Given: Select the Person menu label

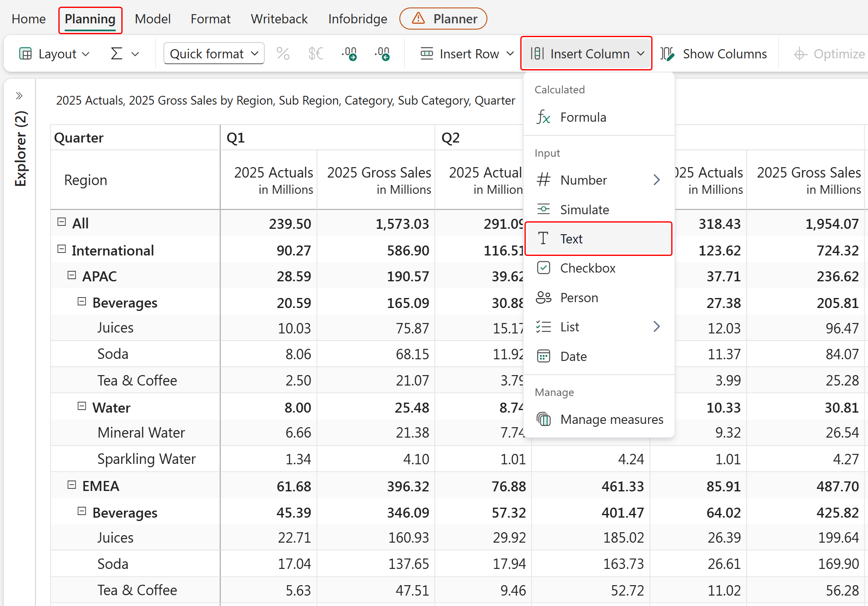Looking at the screenshot, I should coord(579,298).
